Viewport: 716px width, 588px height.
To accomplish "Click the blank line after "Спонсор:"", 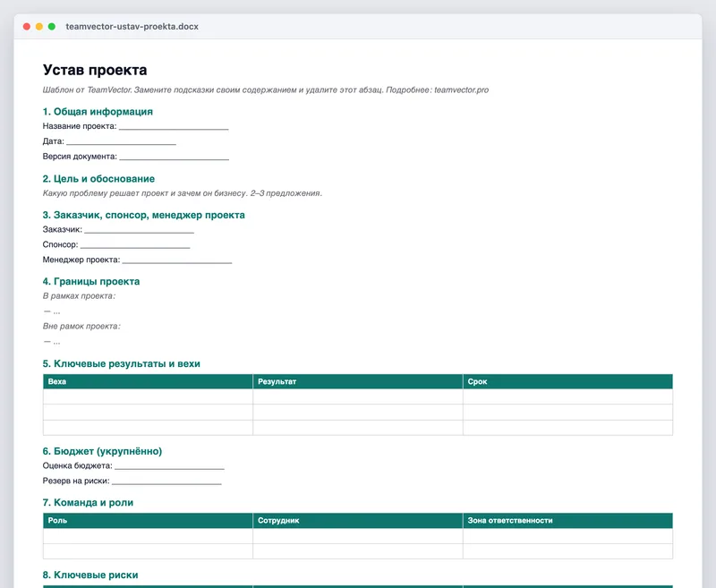I will click(x=135, y=244).
